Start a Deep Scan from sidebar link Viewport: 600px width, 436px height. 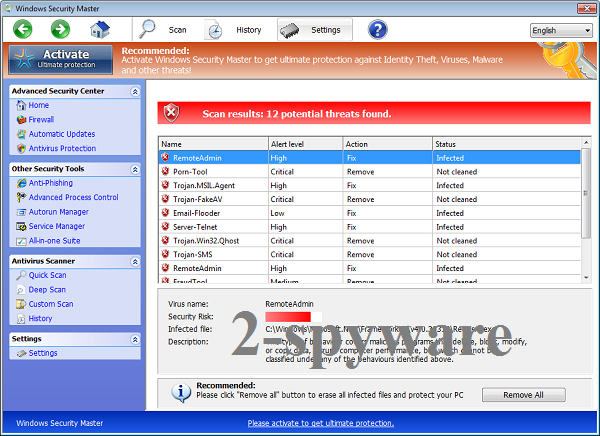coord(47,290)
